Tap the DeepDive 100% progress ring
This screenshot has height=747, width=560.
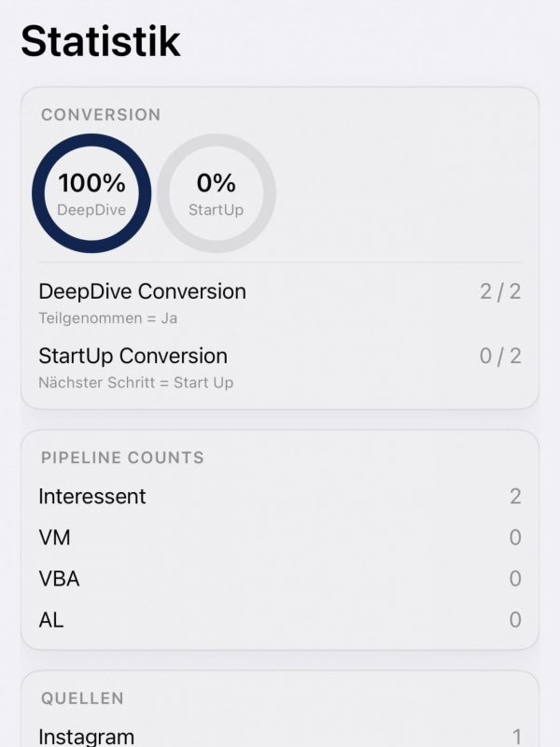(x=91, y=193)
